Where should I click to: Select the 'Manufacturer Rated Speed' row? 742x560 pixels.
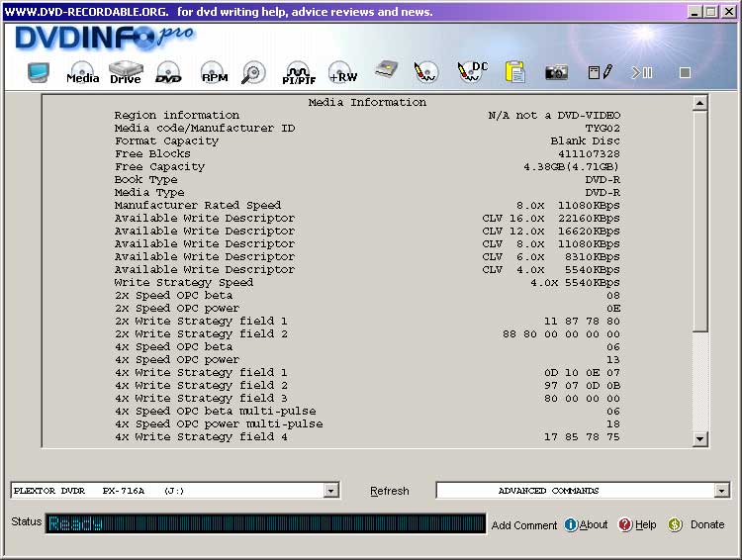(367, 206)
